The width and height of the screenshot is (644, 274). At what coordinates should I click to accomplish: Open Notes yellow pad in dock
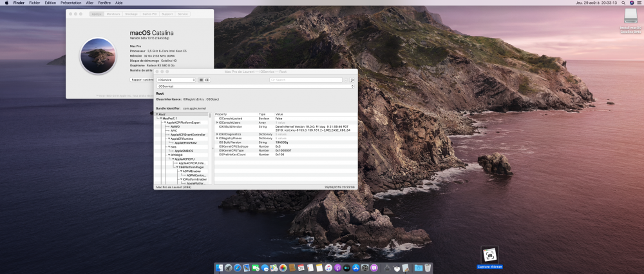point(319,268)
